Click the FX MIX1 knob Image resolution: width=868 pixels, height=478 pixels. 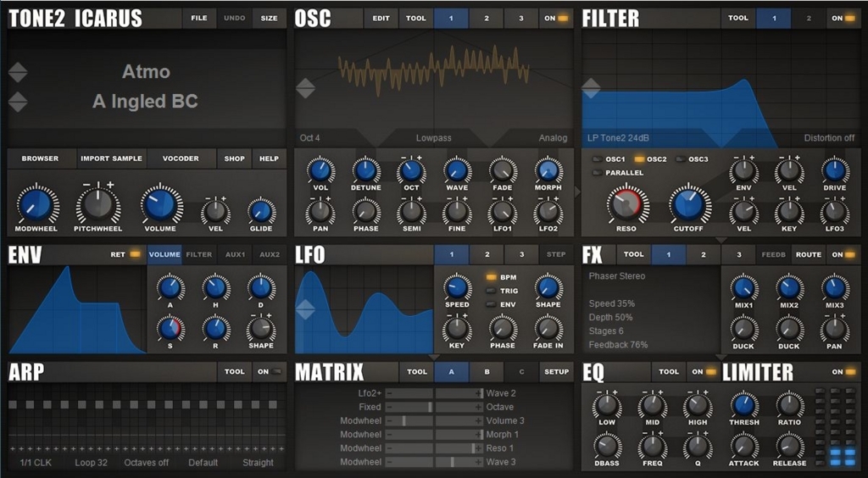pyautogui.click(x=743, y=287)
